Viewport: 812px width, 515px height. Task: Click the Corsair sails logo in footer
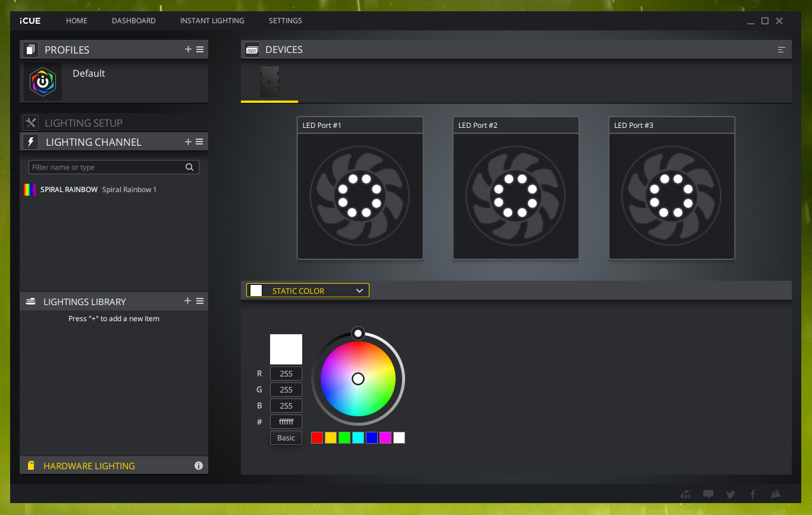point(775,494)
